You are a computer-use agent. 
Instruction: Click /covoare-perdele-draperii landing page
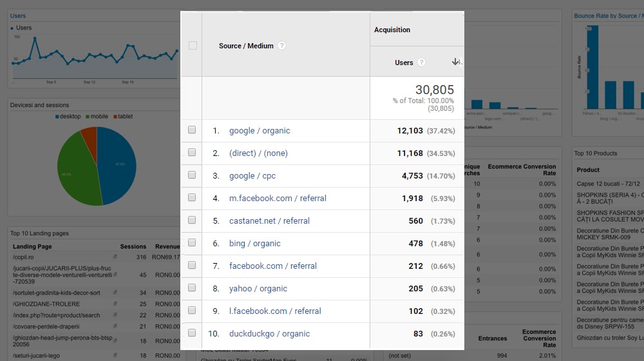click(x=46, y=326)
